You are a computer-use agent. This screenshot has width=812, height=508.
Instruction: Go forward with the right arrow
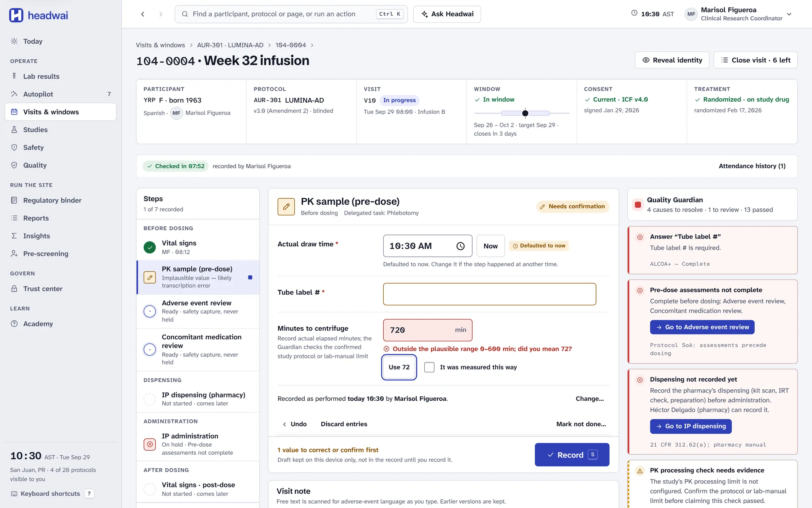pyautogui.click(x=161, y=14)
